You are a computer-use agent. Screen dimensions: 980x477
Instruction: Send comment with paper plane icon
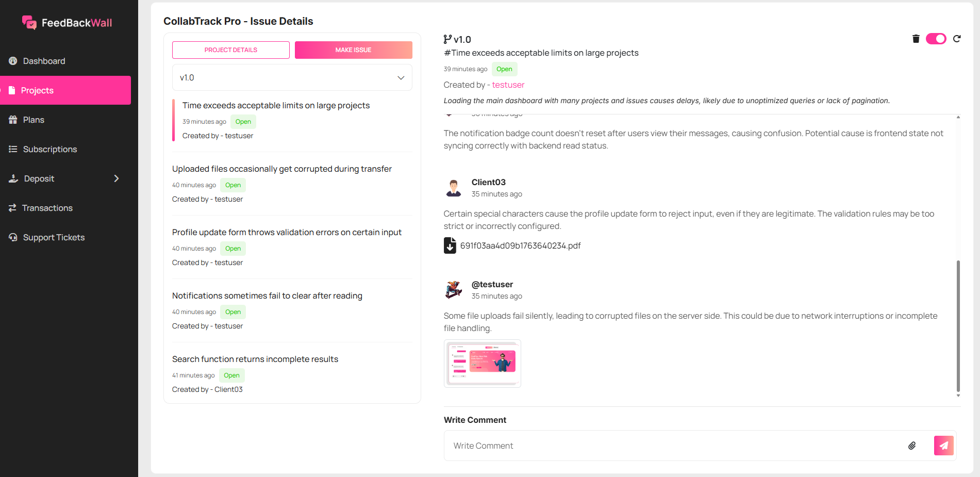[x=943, y=446]
